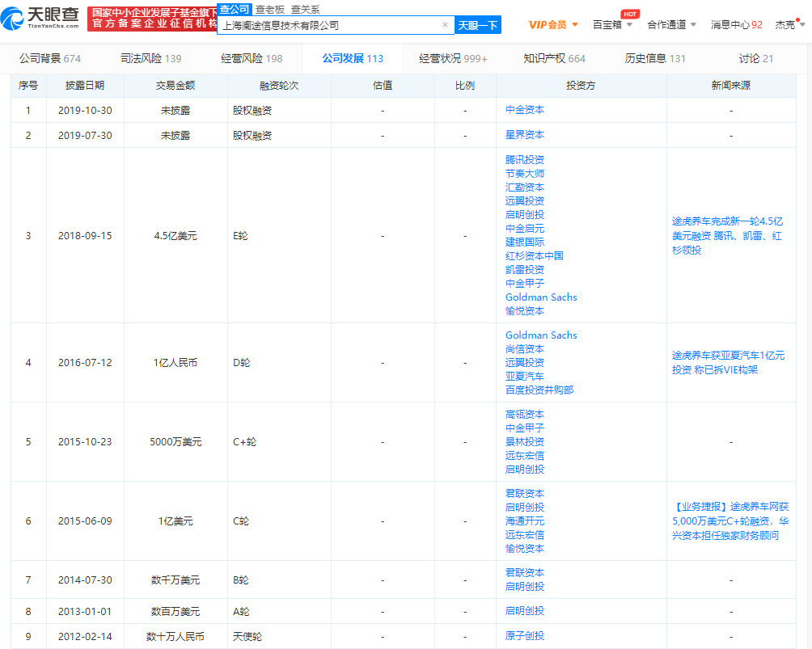The height and width of the screenshot is (649, 812).
Task: Open investor 亚夏汽车 link
Action: coord(525,377)
